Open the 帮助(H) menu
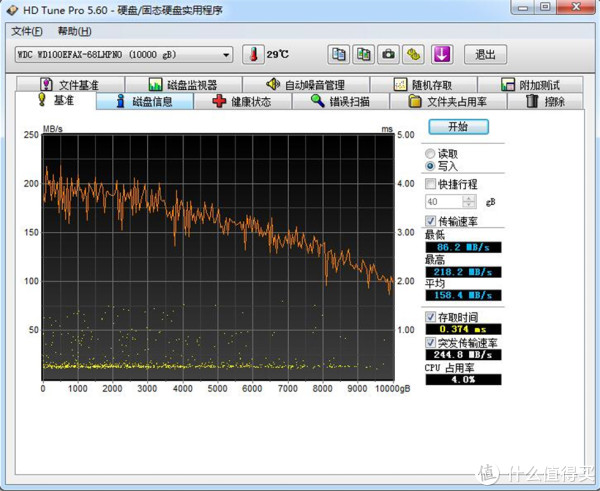The height and width of the screenshot is (491, 600). [74, 31]
